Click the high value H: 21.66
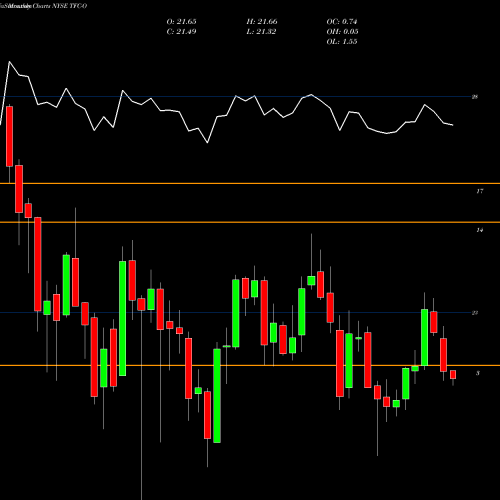The image size is (500, 500). click(x=262, y=22)
